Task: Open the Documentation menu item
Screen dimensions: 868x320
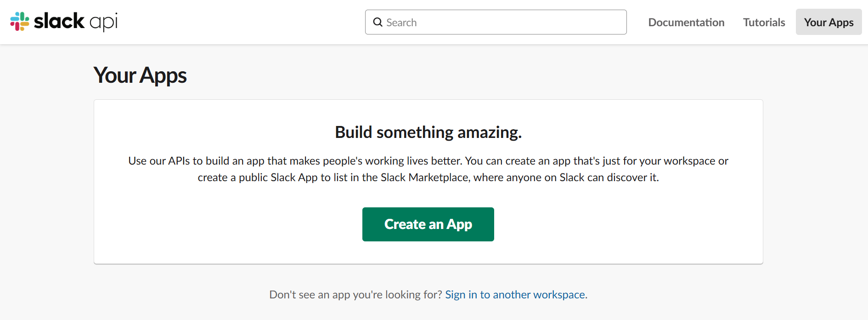Action: (686, 22)
